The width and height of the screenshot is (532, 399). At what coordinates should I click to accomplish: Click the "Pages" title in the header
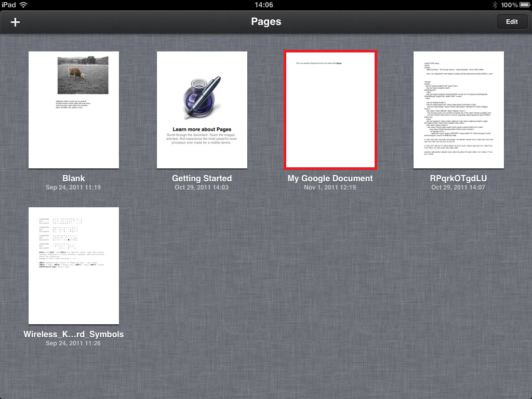(x=266, y=22)
